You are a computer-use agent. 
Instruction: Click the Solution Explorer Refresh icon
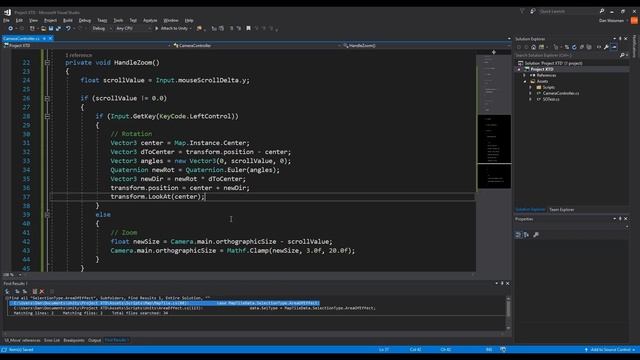point(574,47)
